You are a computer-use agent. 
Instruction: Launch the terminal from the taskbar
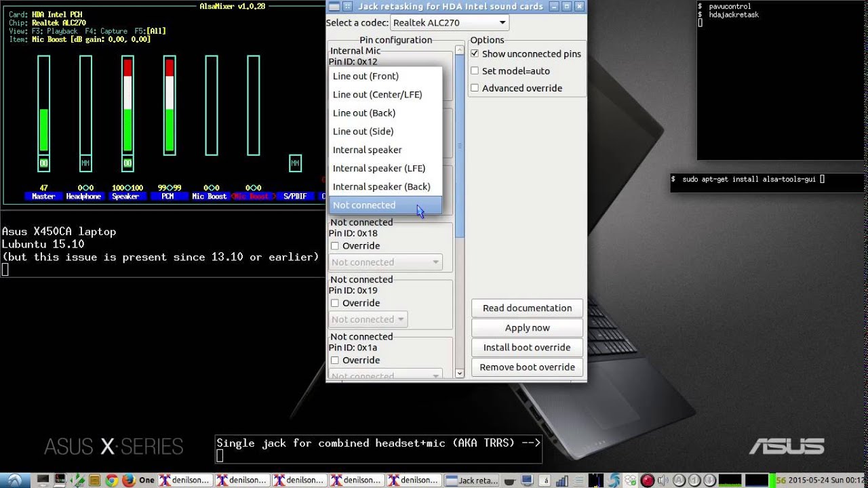60,480
